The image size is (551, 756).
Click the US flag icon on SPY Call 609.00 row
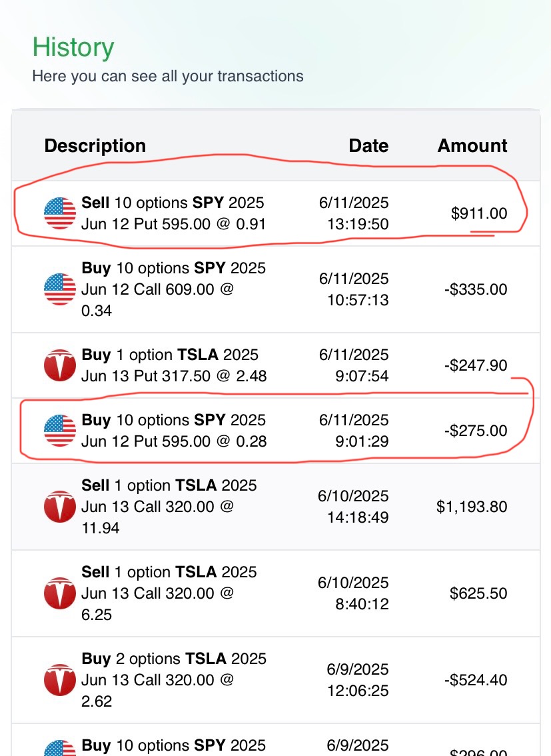60,289
